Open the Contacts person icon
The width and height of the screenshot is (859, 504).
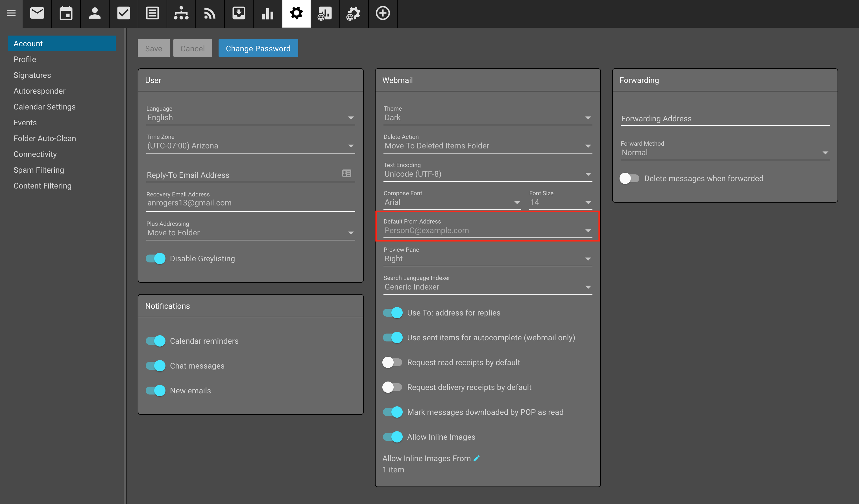[95, 14]
